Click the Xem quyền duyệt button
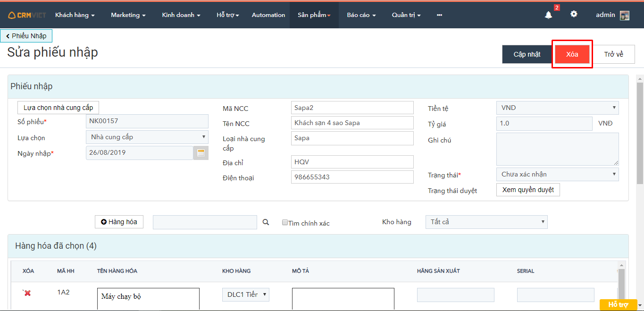Viewport: 644px width, 311px height. (x=528, y=190)
